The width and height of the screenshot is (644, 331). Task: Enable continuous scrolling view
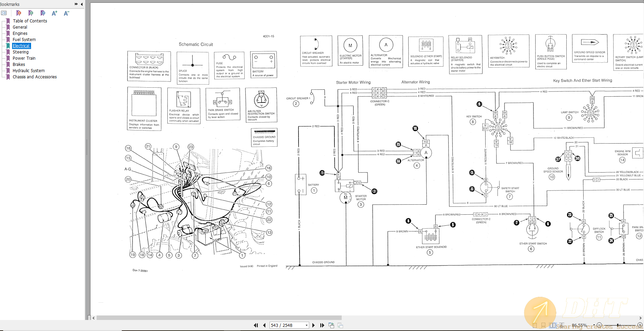coord(543,325)
